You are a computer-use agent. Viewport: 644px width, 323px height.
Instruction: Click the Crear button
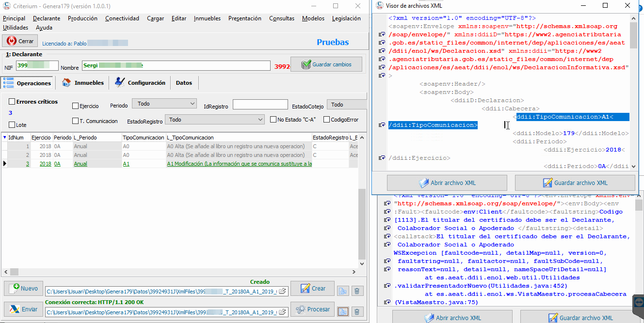tap(312, 288)
